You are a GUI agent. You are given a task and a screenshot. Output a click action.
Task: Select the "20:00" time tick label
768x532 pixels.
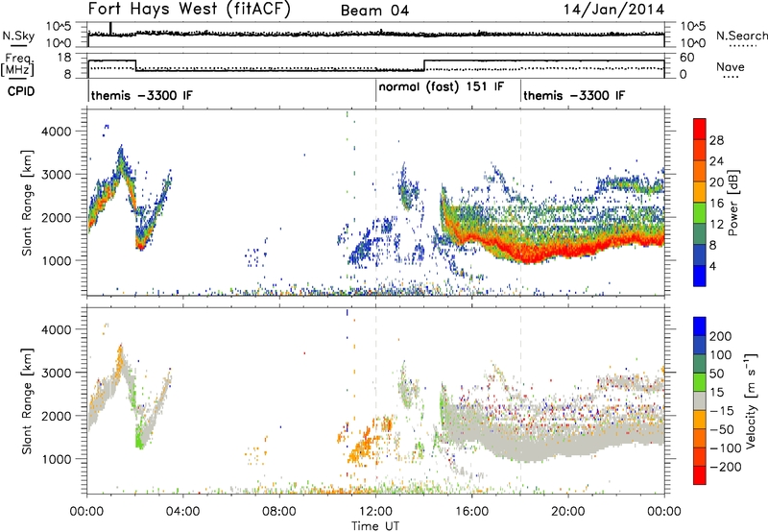click(x=568, y=512)
